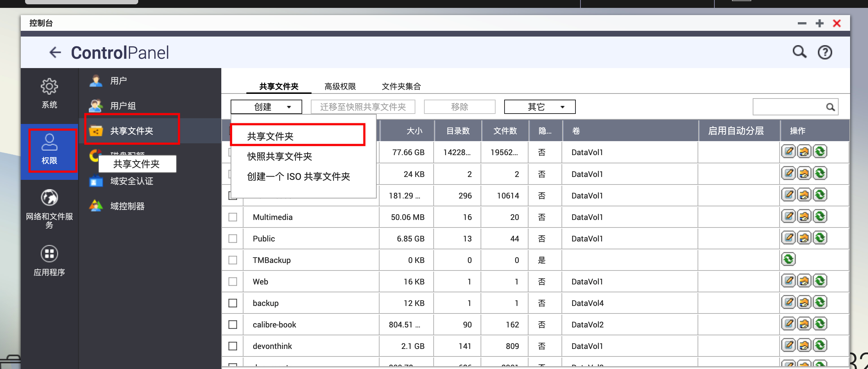The image size is (868, 369).
Task: Refresh the Public folder row
Action: [x=820, y=238]
